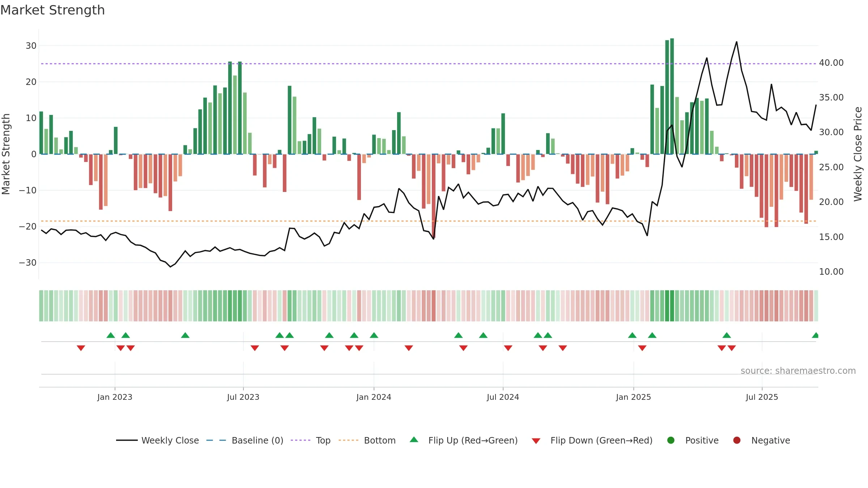Click the '35.00' price axis tick label
The image size is (868, 488).
[831, 98]
